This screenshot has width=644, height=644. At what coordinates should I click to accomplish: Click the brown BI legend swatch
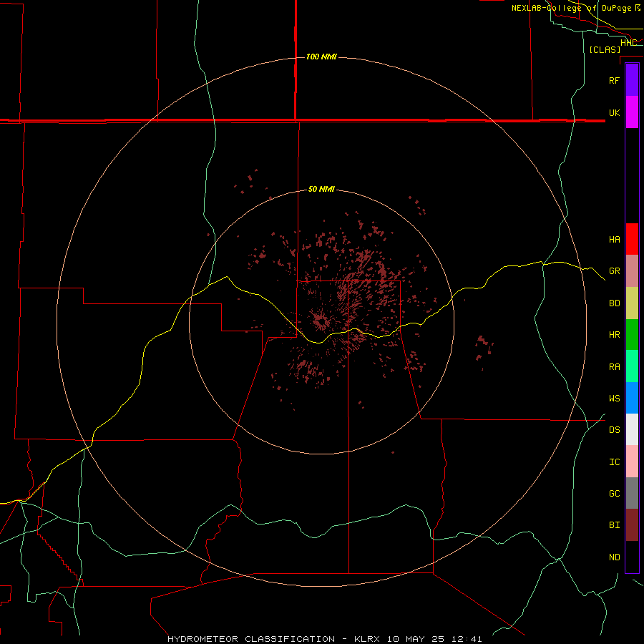(632, 525)
